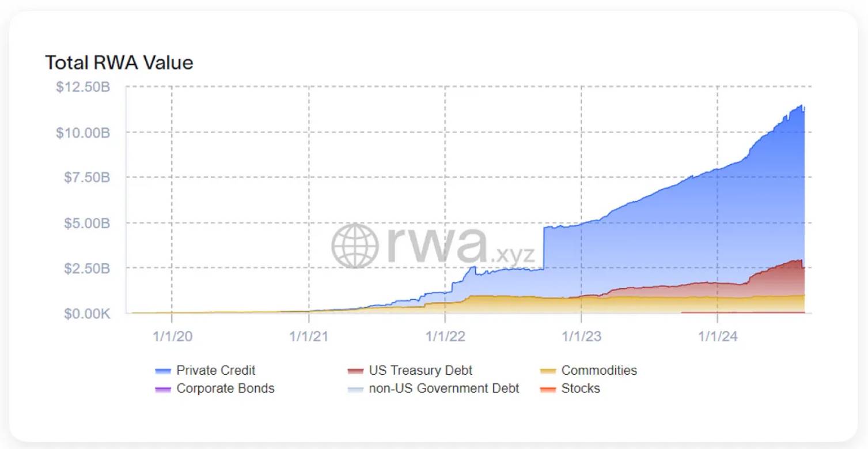
Task: Click the US Treasury Debt red swatch
Action: pyautogui.click(x=356, y=371)
